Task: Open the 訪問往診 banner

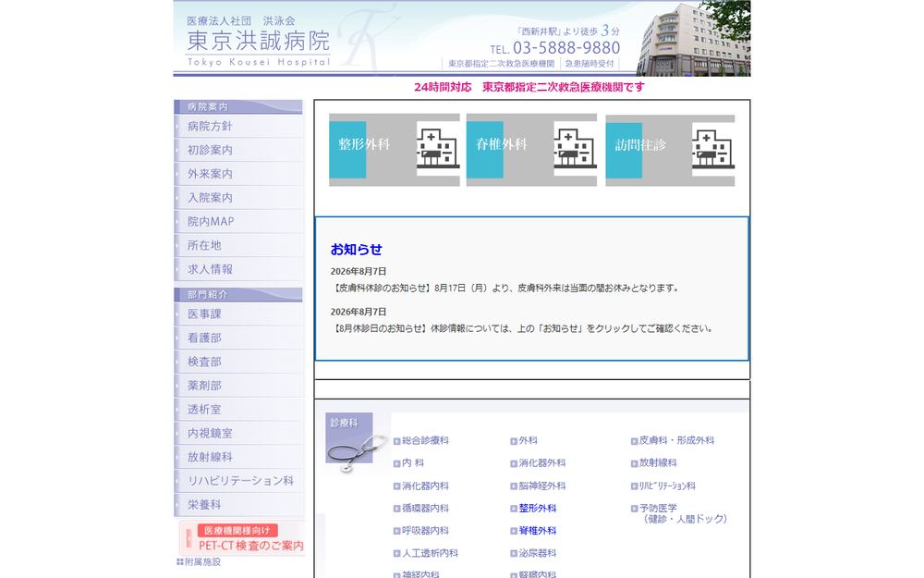Action: tap(670, 151)
